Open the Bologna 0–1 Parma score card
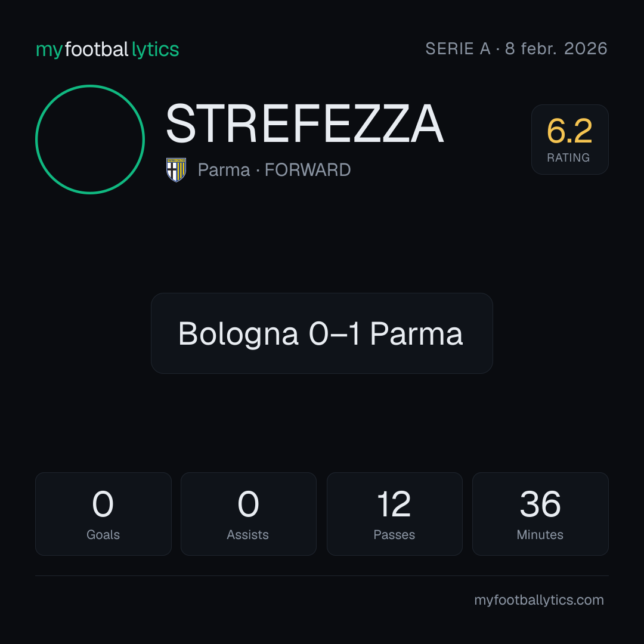The height and width of the screenshot is (644, 644). [321, 333]
